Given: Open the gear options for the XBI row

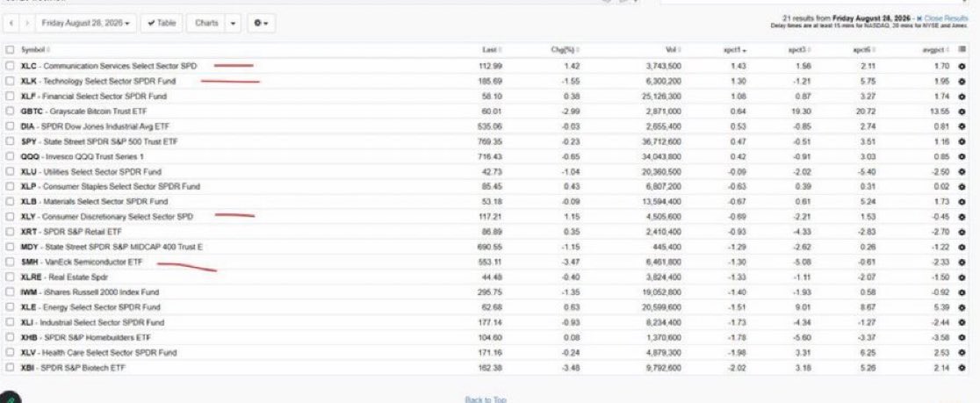Looking at the screenshot, I should (x=962, y=368).
